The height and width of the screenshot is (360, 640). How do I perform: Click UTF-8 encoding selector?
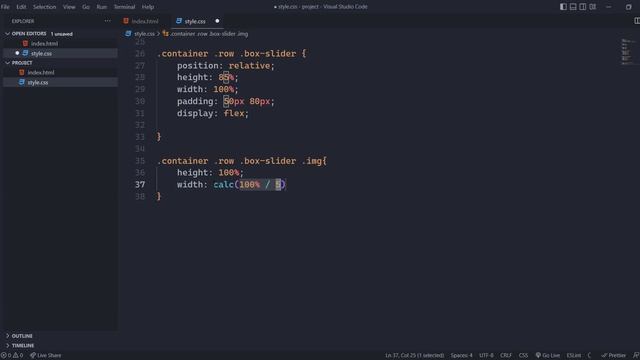tap(486, 355)
